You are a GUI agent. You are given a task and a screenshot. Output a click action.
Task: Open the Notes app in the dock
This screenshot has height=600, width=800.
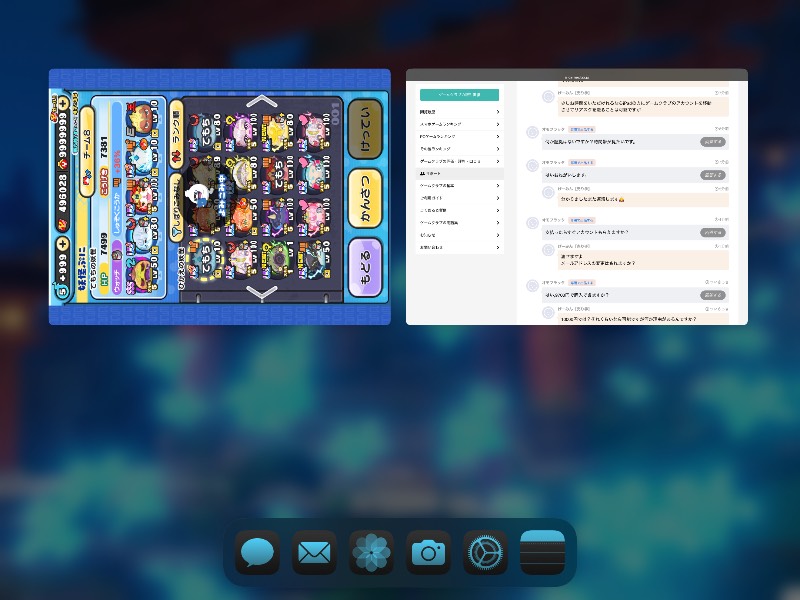[542, 553]
